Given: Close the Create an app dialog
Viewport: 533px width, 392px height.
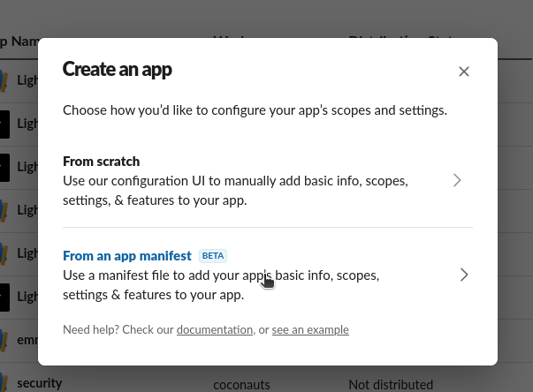Looking at the screenshot, I should [464, 72].
